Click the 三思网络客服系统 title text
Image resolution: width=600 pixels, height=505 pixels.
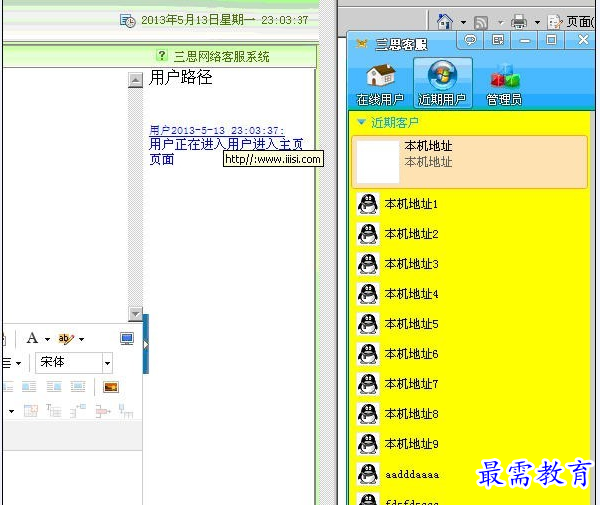[222, 57]
